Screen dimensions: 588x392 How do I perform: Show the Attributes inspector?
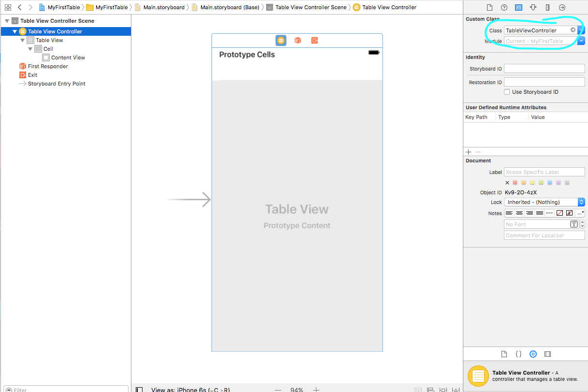[x=533, y=7]
